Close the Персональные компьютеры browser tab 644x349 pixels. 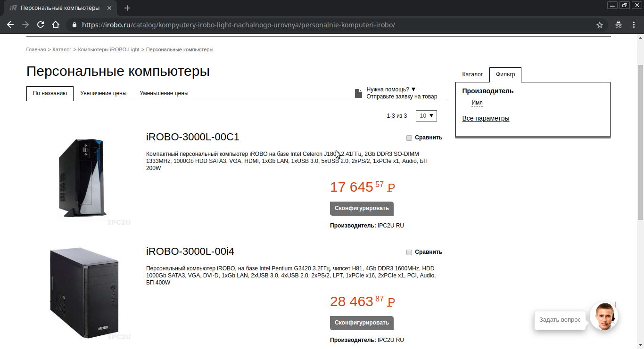(x=110, y=8)
